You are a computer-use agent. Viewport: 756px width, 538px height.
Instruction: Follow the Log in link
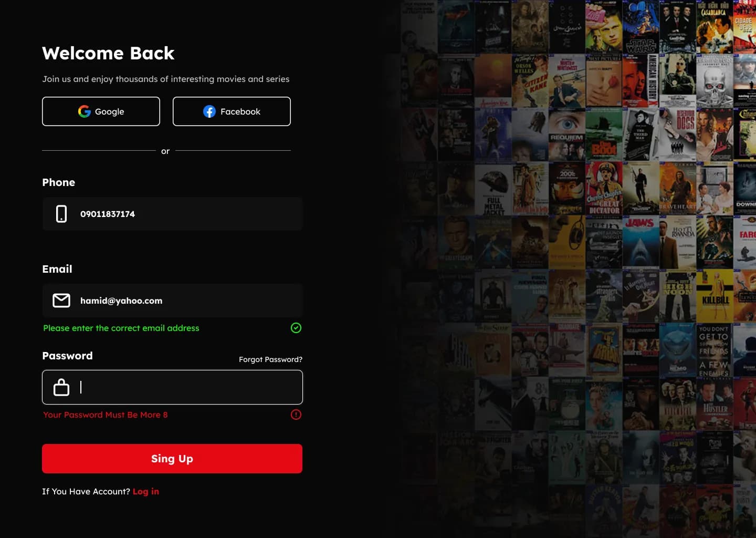point(146,491)
